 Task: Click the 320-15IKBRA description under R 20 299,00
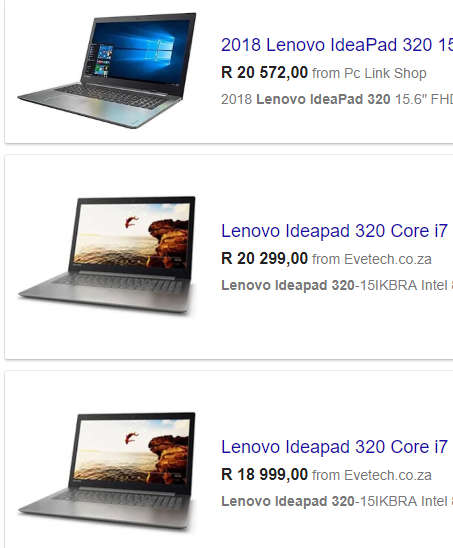click(x=337, y=285)
